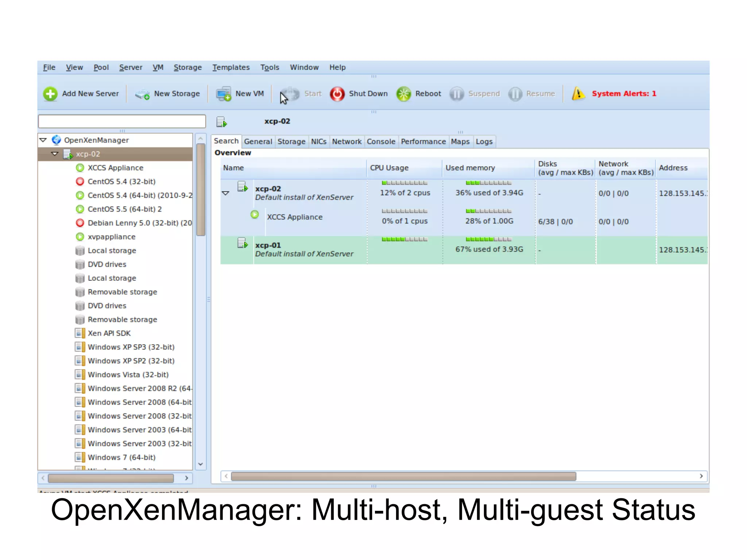Click the New VM button label
Screen dimensions: 747x560
(x=249, y=94)
